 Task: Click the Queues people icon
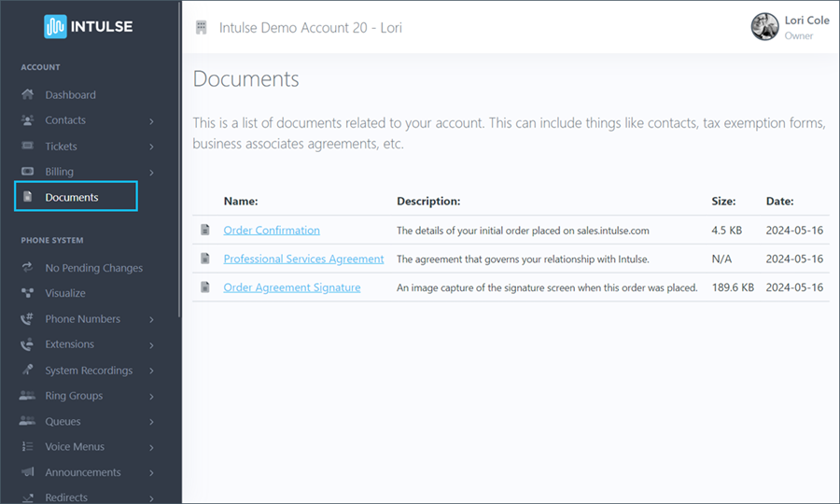click(x=27, y=421)
